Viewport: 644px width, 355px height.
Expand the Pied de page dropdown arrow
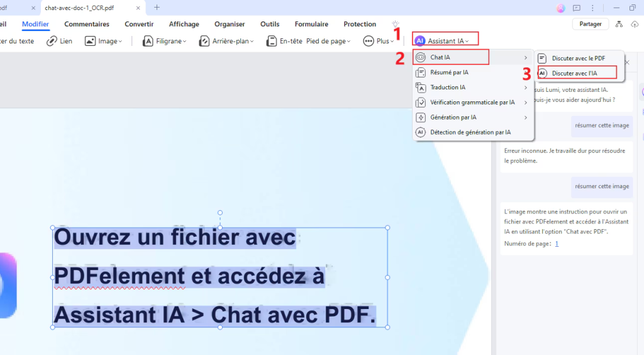coord(348,42)
